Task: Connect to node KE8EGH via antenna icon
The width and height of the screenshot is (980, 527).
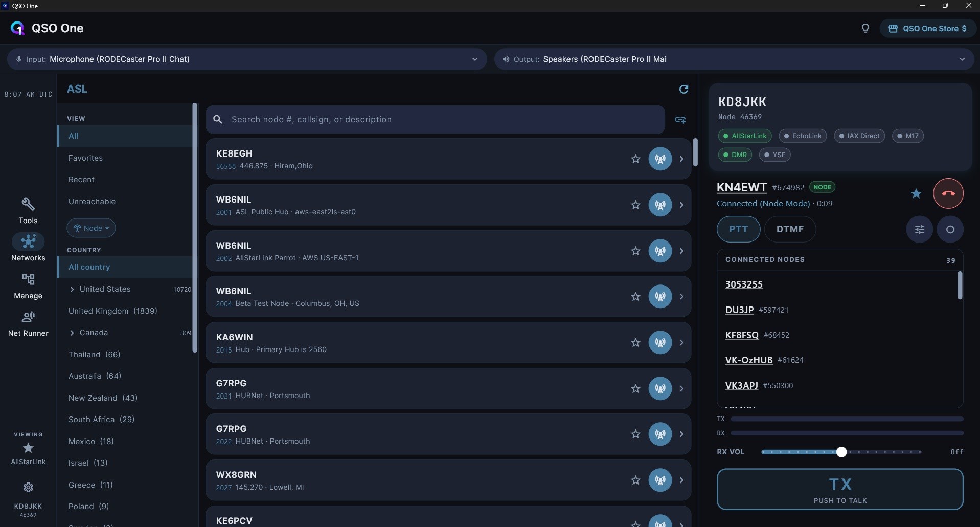Action: (660, 159)
